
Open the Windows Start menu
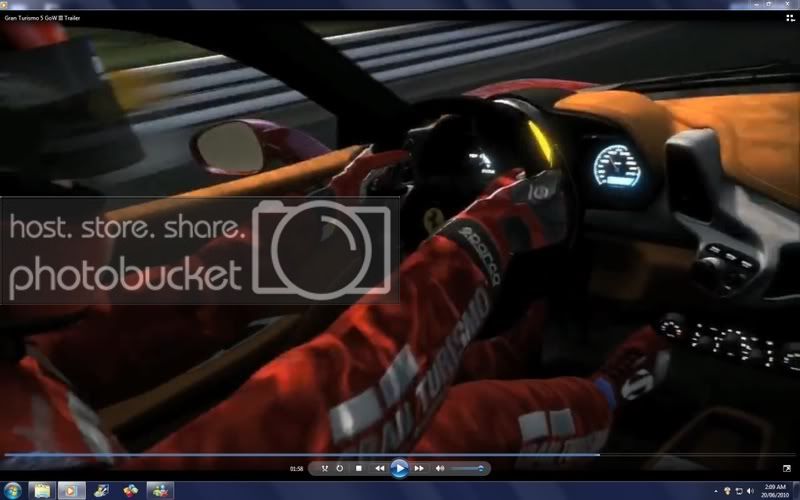pos(12,491)
